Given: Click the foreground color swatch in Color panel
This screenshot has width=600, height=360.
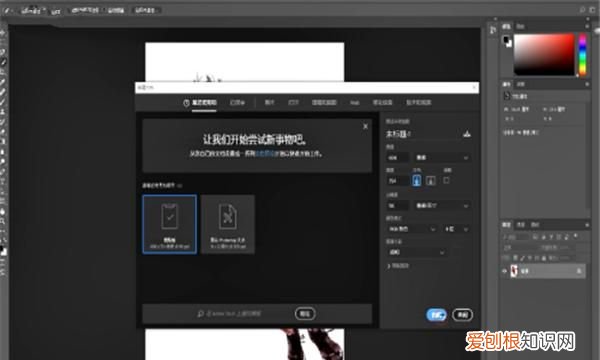Looking at the screenshot, I should pos(506,39).
